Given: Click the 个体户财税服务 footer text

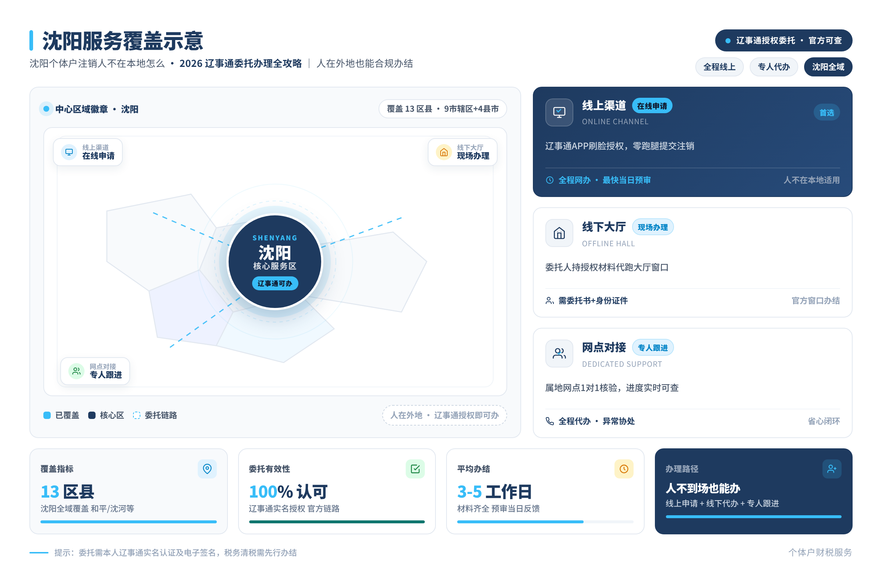Looking at the screenshot, I should (820, 552).
